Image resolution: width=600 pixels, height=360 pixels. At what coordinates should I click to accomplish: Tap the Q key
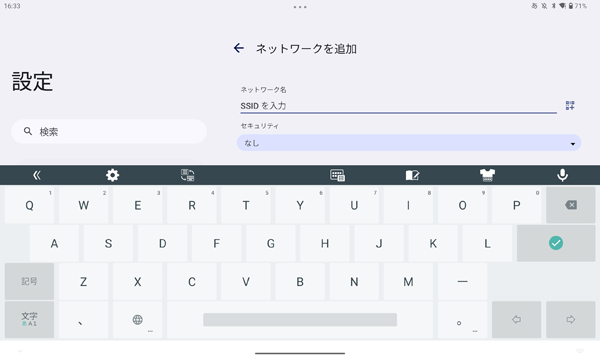pyautogui.click(x=29, y=205)
